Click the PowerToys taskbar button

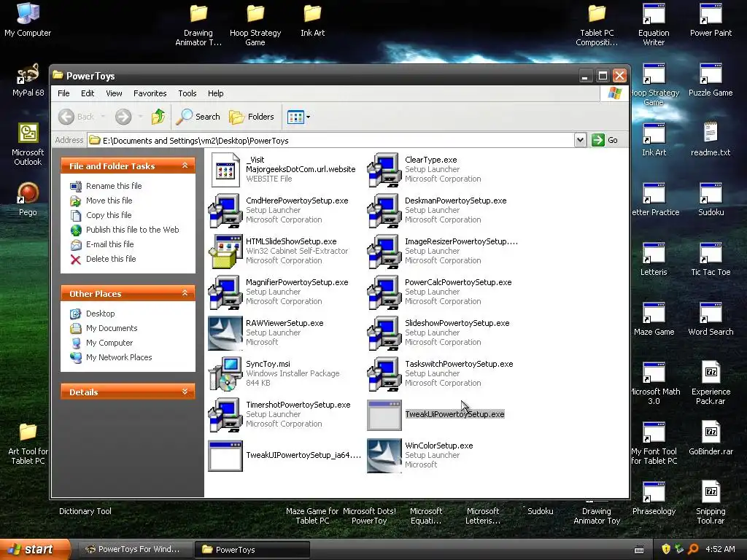252,550
